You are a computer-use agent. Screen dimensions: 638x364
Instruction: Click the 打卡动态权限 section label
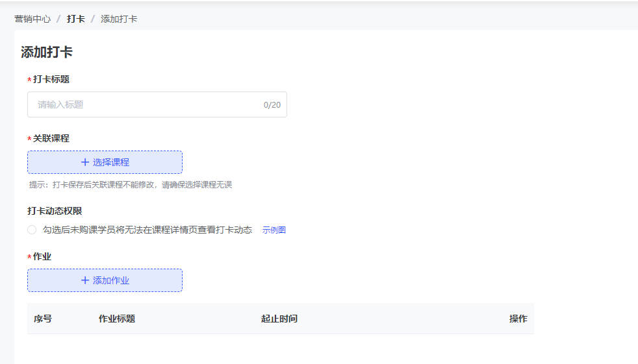click(x=55, y=211)
